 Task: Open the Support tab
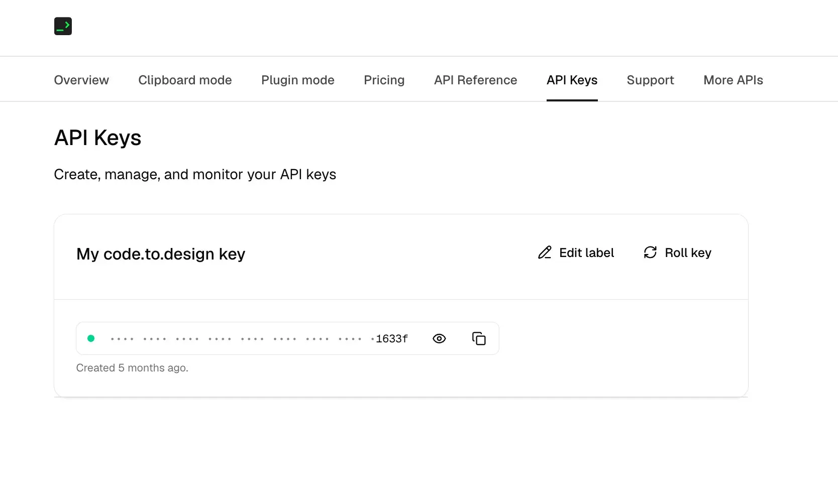click(651, 80)
